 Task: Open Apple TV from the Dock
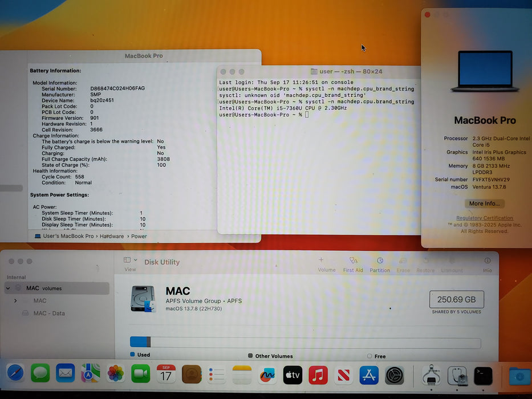pos(293,375)
